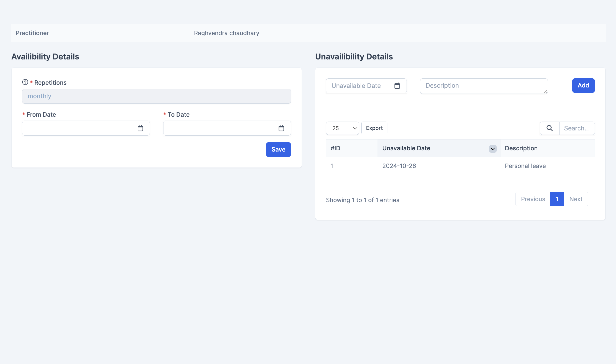Click the Practitioner tab label

pyautogui.click(x=32, y=32)
